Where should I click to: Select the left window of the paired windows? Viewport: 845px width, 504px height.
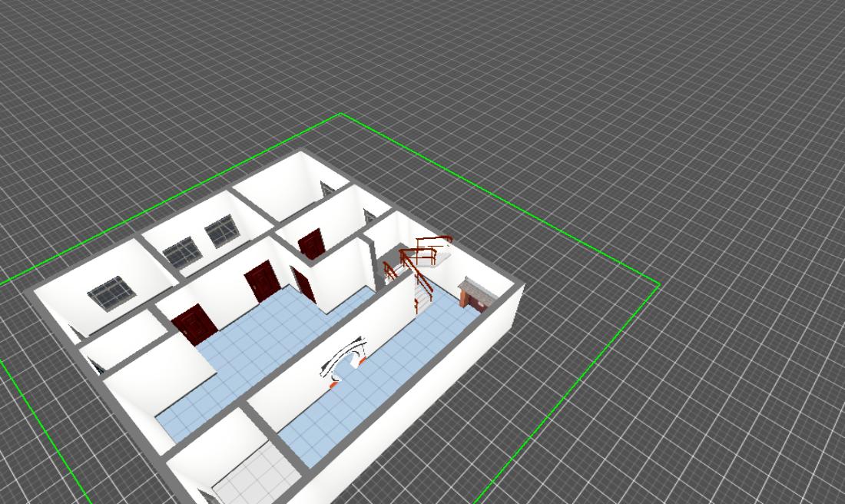(181, 251)
